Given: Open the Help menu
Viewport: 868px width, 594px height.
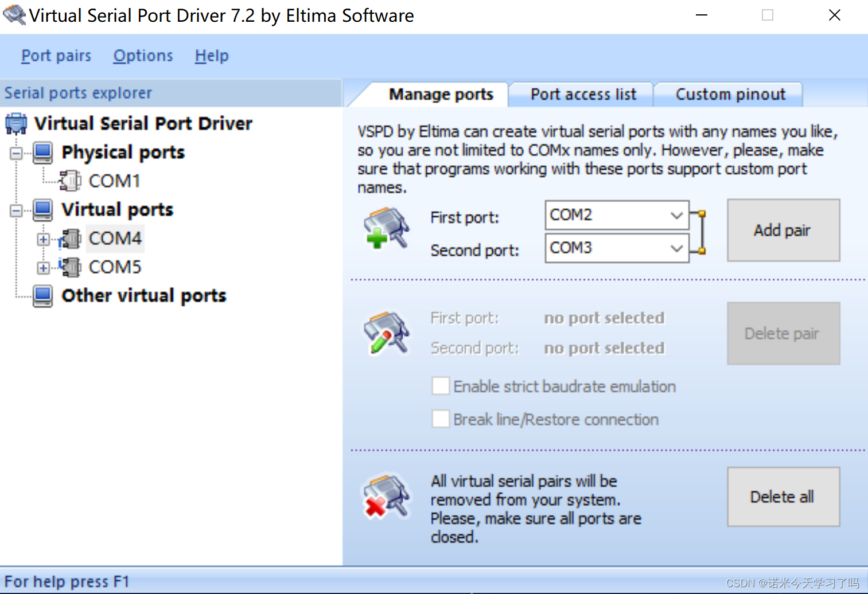Looking at the screenshot, I should point(212,56).
